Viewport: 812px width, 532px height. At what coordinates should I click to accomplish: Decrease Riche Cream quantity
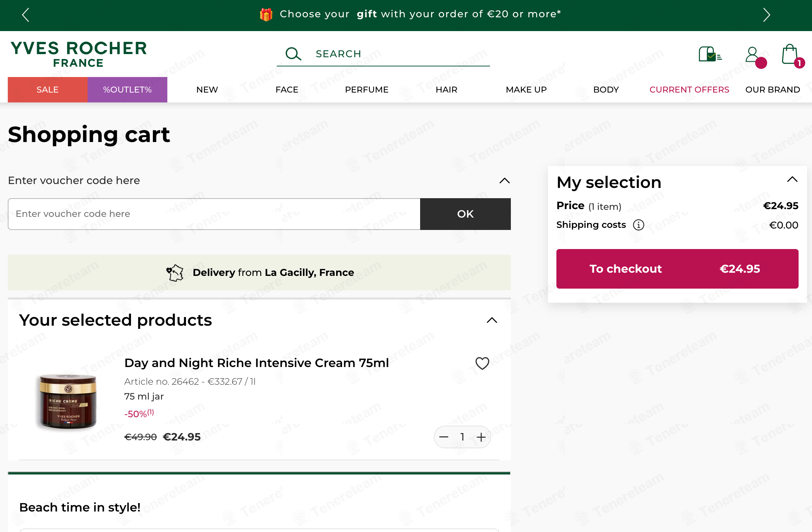click(444, 437)
